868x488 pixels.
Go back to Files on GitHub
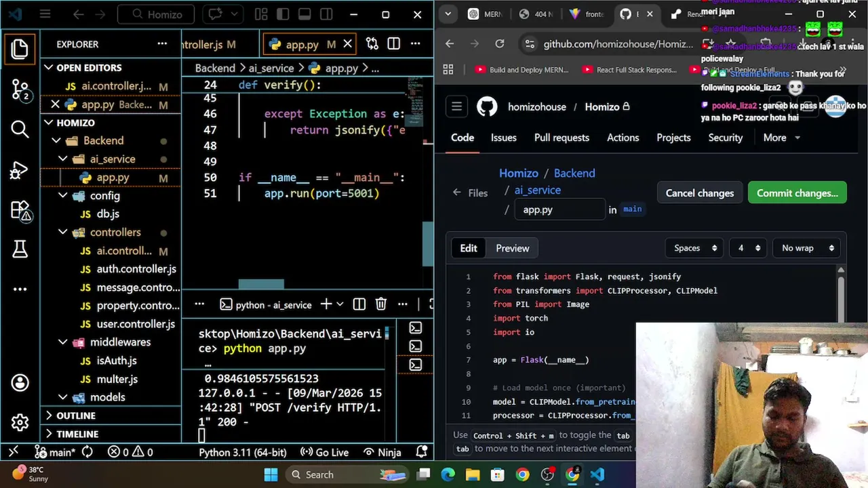click(470, 192)
